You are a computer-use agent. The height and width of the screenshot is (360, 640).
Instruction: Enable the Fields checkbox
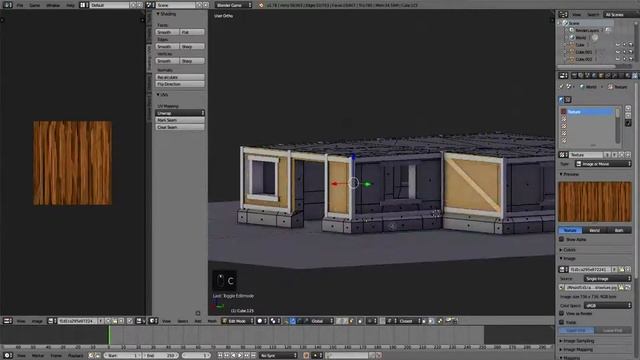(562, 322)
